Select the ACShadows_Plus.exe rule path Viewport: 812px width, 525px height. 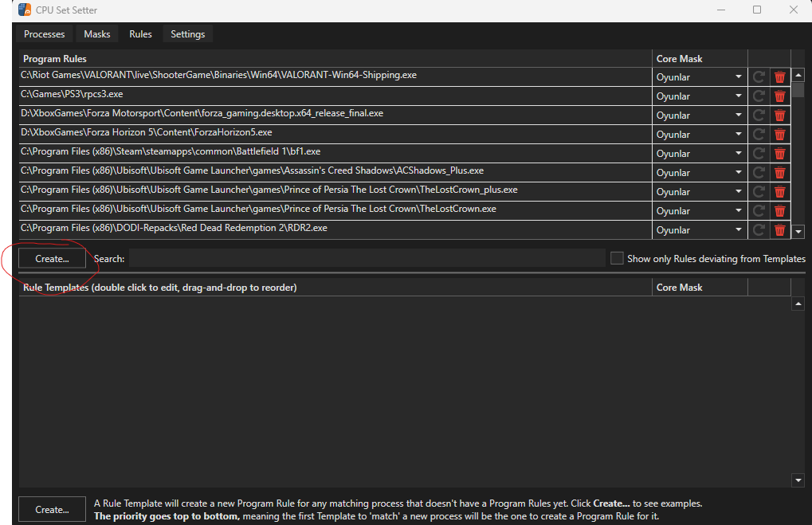(x=252, y=170)
